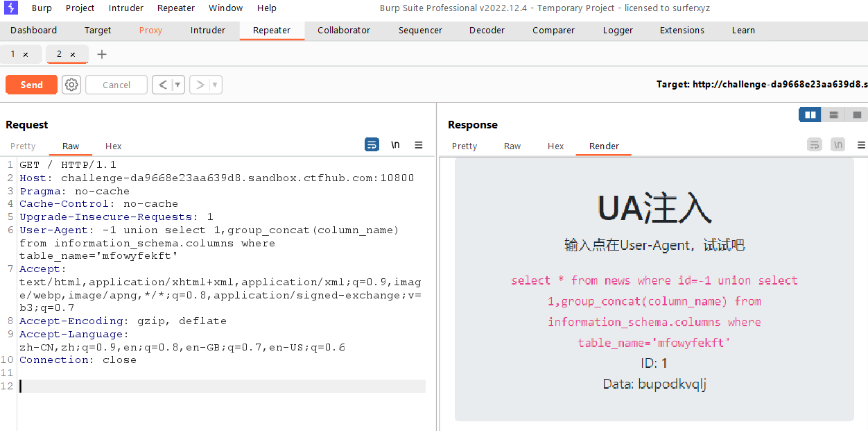
Task: Open back history dropdown arrow
Action: click(x=178, y=85)
